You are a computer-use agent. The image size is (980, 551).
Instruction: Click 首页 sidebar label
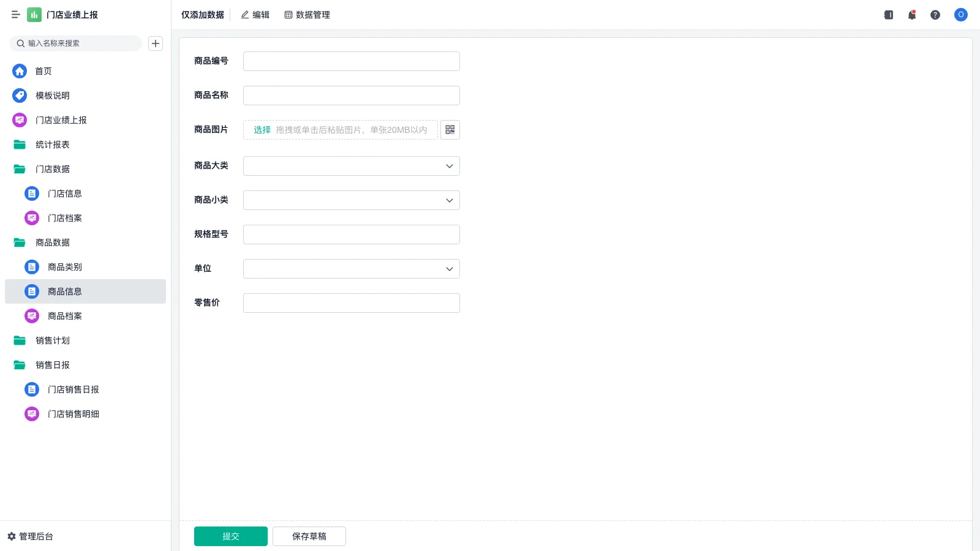[x=43, y=71]
